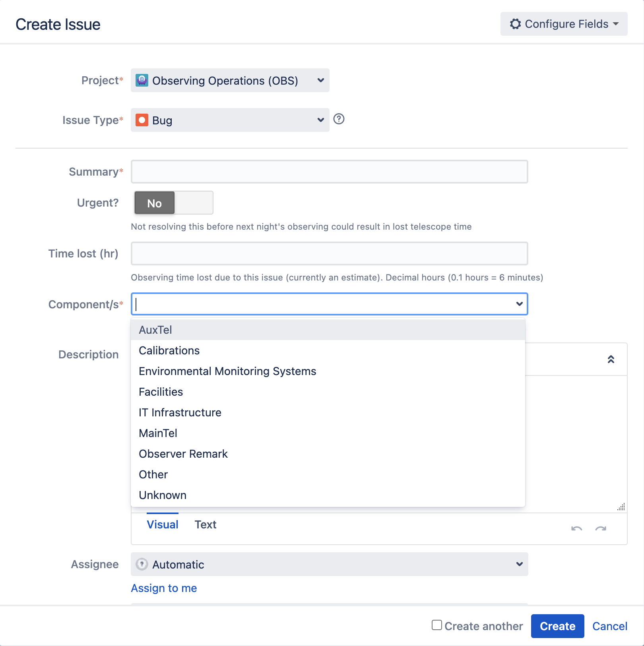The width and height of the screenshot is (644, 646).
Task: Click into the Summary text field
Action: [x=329, y=172]
